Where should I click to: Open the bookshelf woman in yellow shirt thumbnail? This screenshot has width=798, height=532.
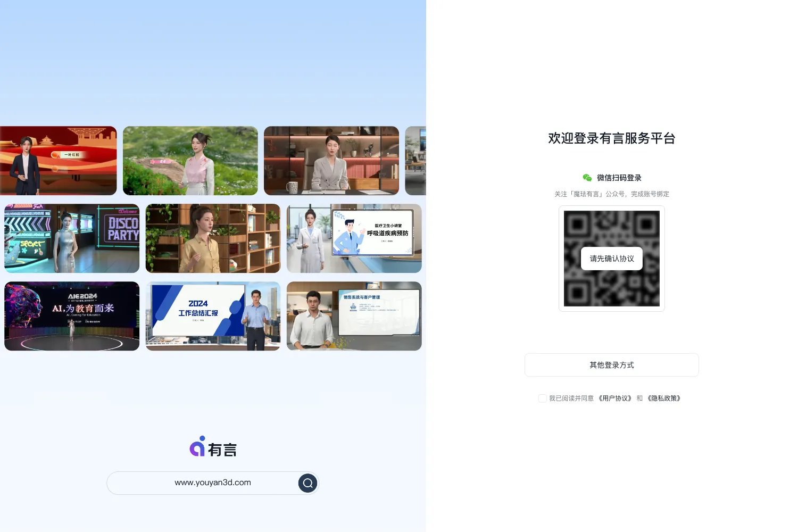pyautogui.click(x=213, y=238)
